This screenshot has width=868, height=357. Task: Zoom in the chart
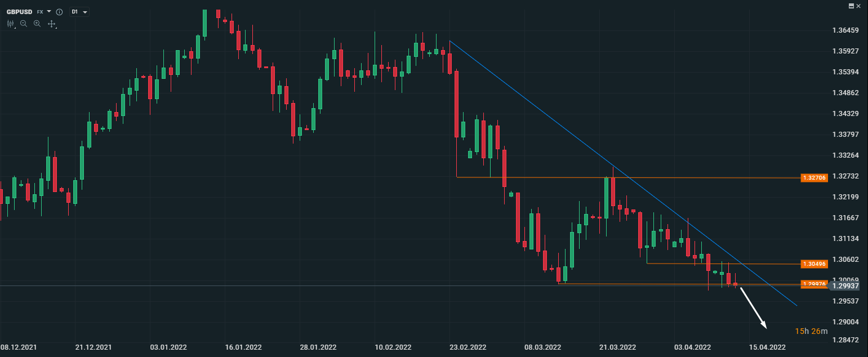[x=37, y=24]
